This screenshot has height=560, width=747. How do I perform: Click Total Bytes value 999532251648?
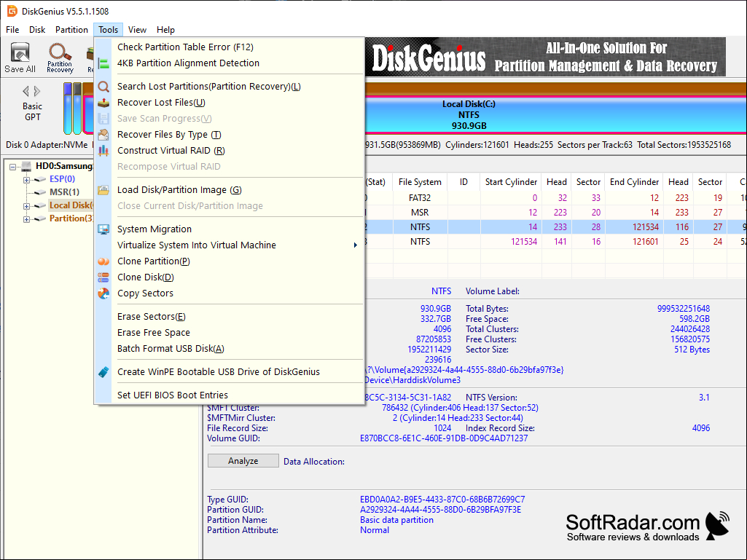click(x=684, y=309)
